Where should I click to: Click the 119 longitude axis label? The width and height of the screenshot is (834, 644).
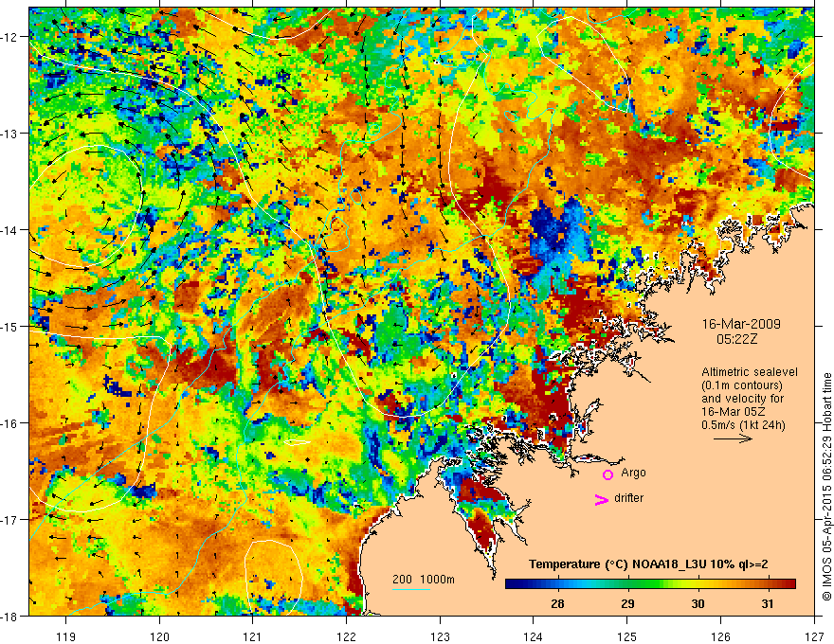[x=66, y=636]
